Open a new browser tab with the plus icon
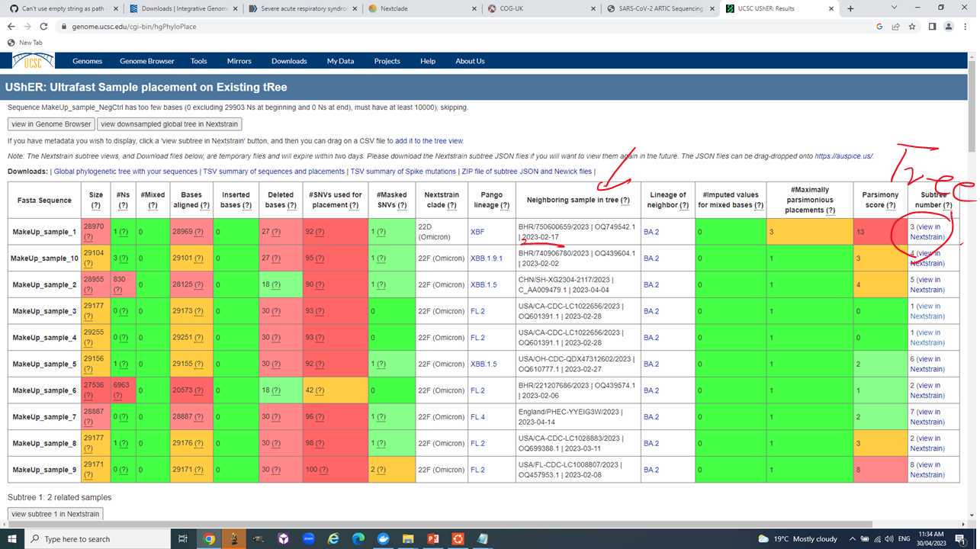Image resolution: width=980 pixels, height=549 pixels. click(x=850, y=8)
